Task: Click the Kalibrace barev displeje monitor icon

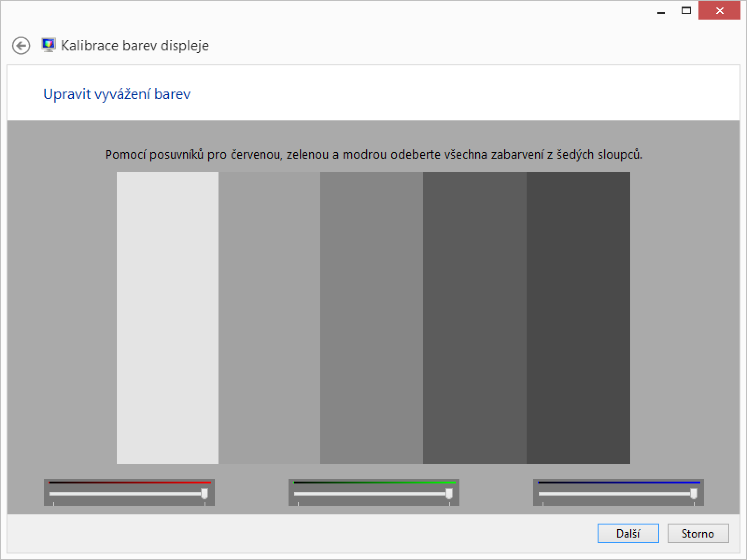Action: point(48,45)
